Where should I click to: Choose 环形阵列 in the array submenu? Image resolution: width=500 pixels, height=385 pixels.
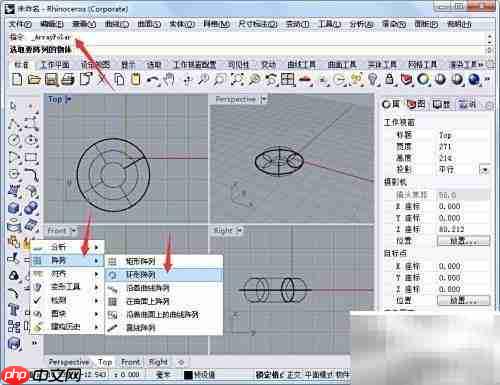[x=164, y=275]
